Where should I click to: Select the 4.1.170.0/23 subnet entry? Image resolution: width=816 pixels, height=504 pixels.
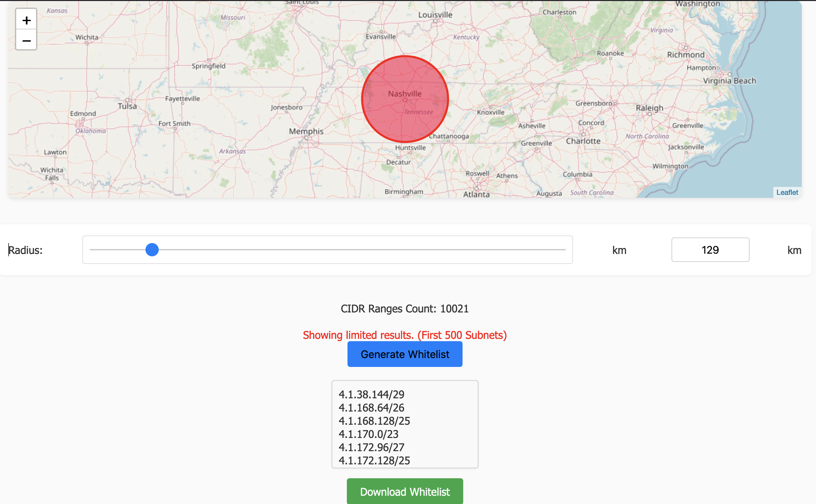coord(368,434)
